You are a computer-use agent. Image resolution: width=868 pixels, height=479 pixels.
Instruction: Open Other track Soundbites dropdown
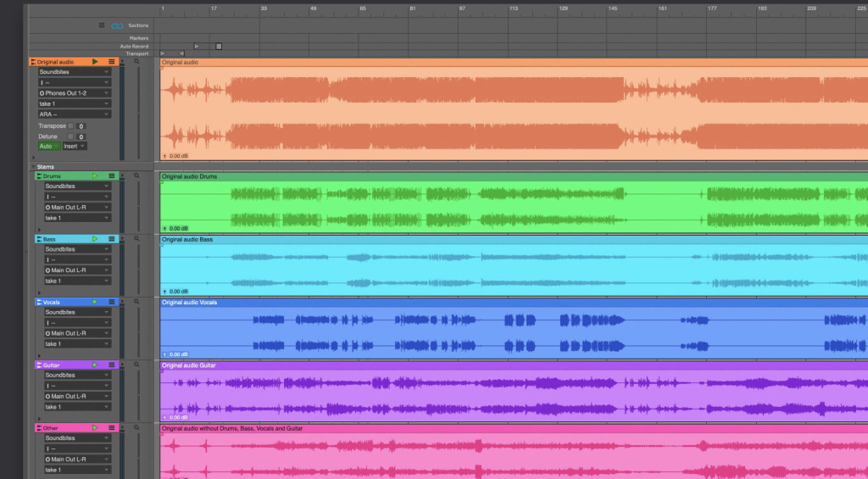77,438
